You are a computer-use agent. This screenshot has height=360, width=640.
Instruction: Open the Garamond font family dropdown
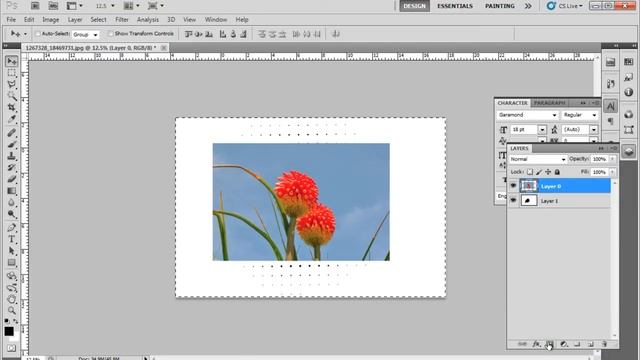point(527,115)
